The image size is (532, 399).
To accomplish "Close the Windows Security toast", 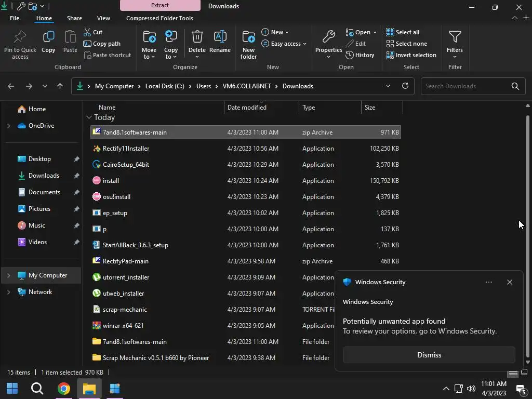I will tap(509, 282).
